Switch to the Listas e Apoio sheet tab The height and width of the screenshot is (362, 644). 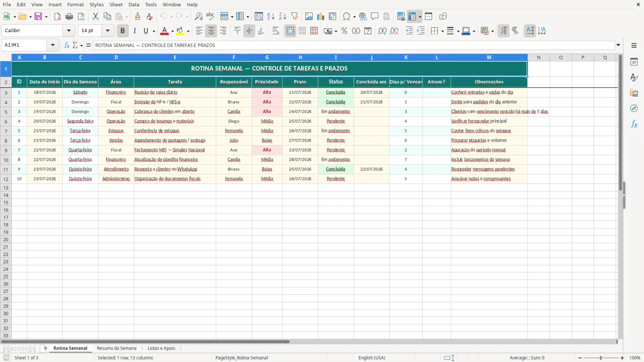161,348
